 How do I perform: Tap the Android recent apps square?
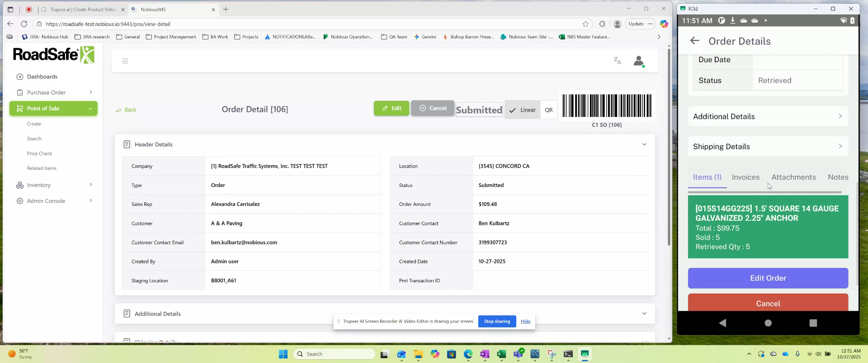coord(813,323)
